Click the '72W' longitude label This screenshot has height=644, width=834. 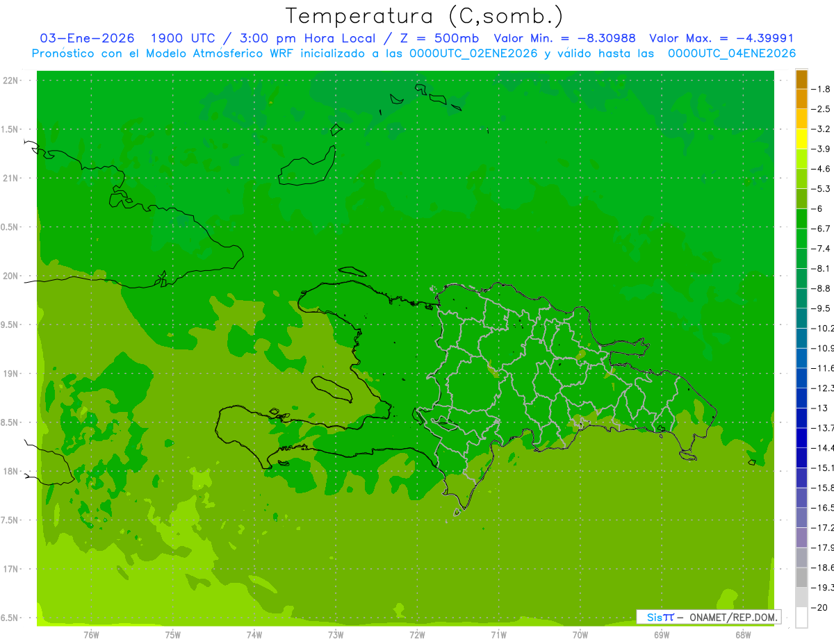[x=417, y=634]
